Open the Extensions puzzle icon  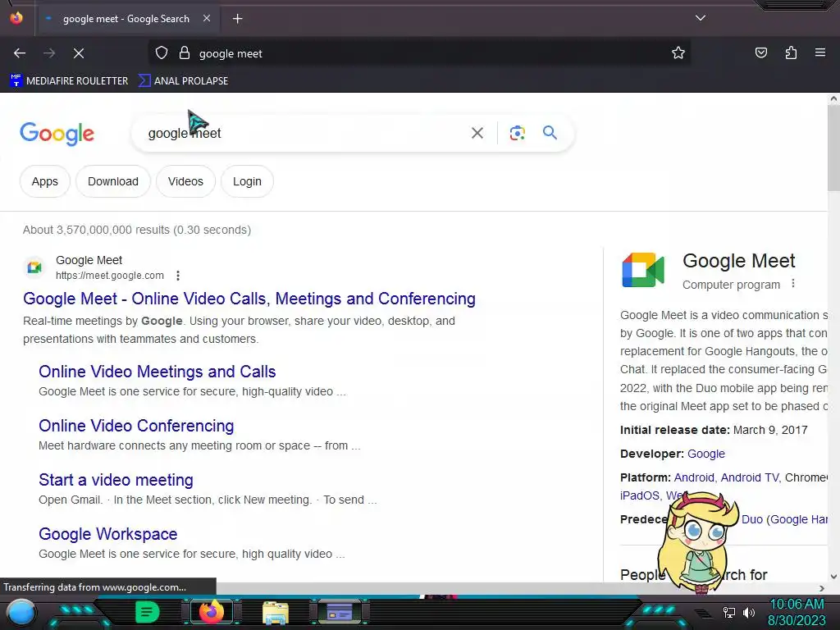coord(791,53)
